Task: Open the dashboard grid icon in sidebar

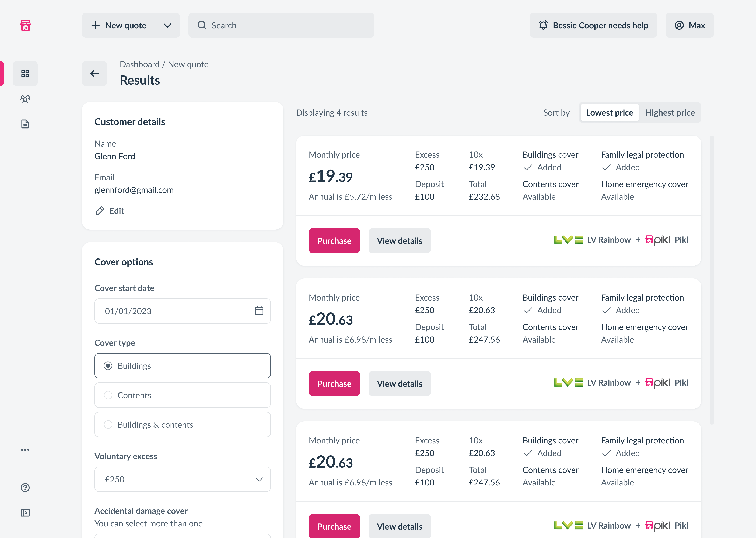Action: 25,74
